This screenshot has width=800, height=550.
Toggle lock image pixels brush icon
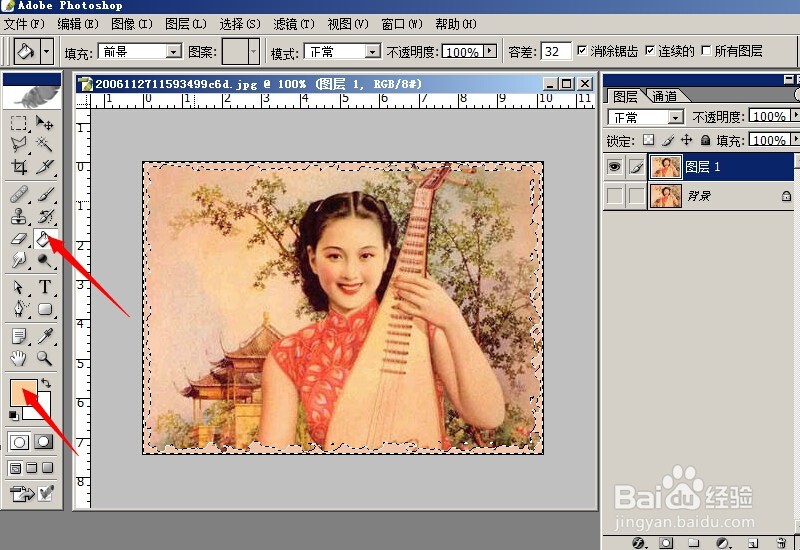668,140
